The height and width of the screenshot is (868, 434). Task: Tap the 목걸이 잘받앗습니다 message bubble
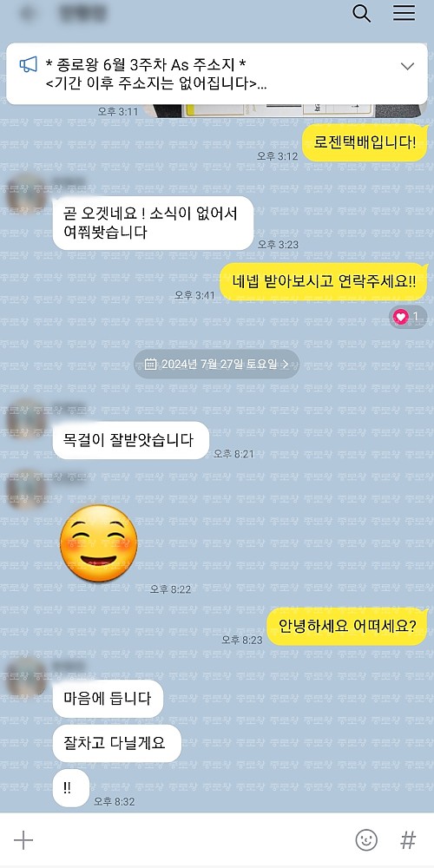pyautogui.click(x=131, y=441)
